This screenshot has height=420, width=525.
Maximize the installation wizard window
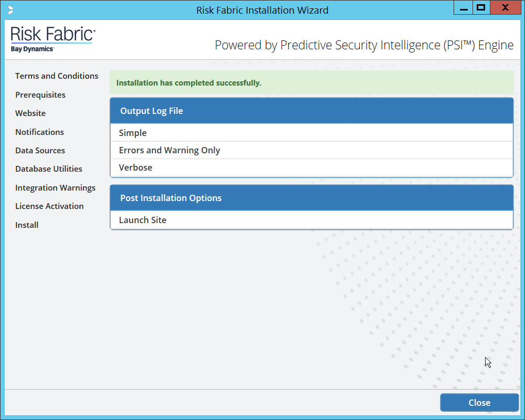click(480, 8)
